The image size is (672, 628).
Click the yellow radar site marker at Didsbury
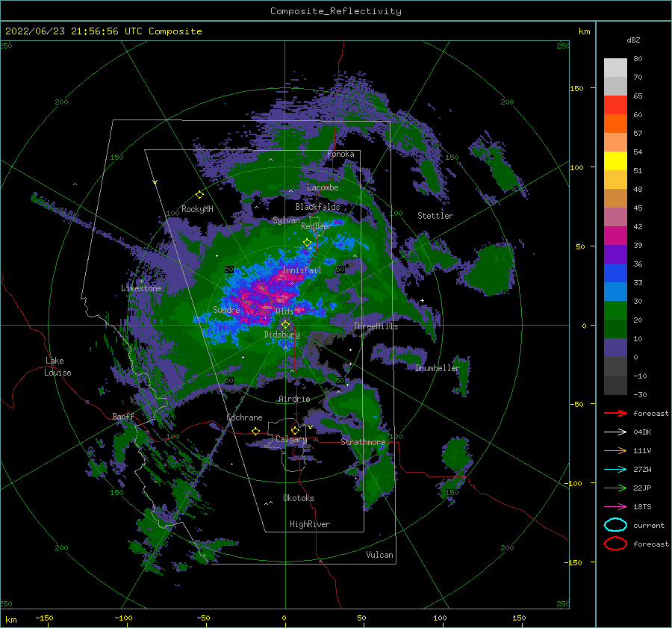285,325
